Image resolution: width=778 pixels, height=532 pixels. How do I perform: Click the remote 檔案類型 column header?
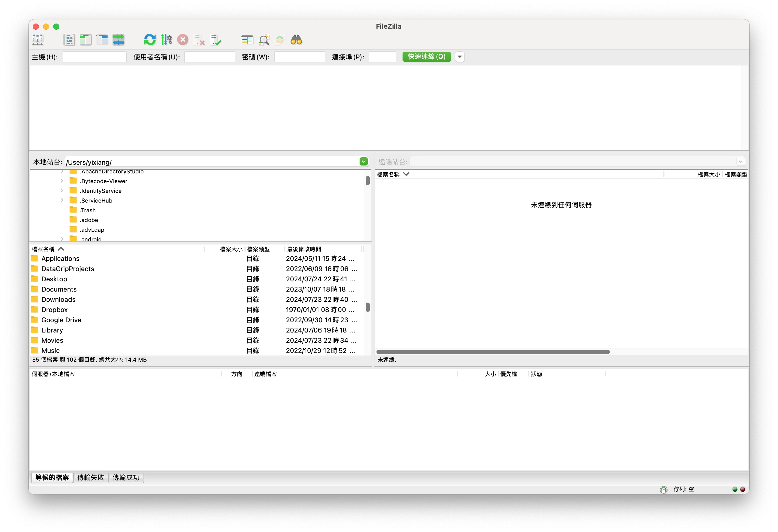pos(736,174)
